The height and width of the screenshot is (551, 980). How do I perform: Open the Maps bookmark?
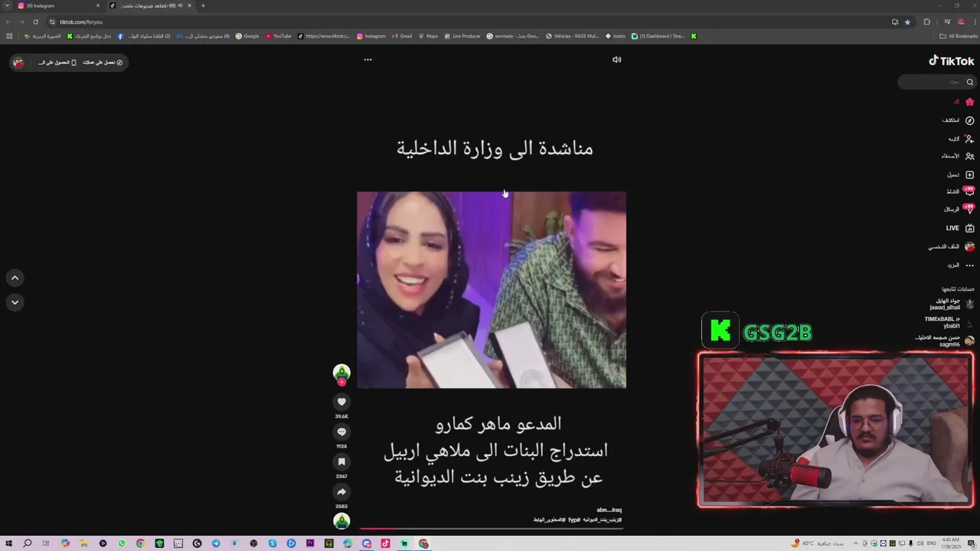coord(428,36)
